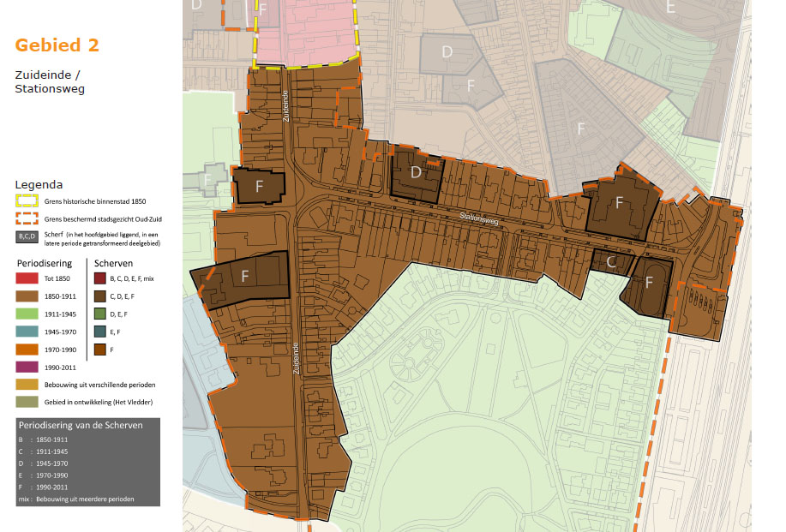
Task: Click the Gebied in ontwikkeling swatch
Action: pyautogui.click(x=27, y=402)
